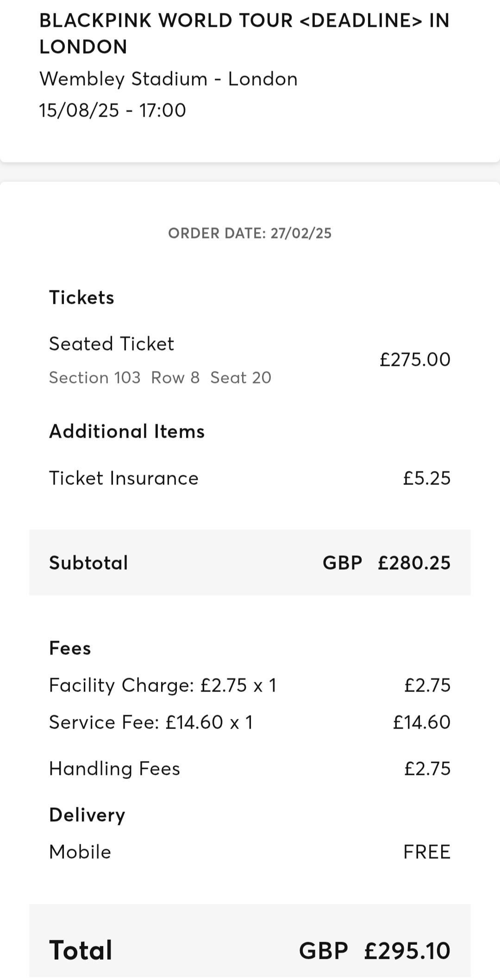Tap the Section 103 Row 8 Seat 20 details
Viewport: 500px width, 980px height.
coord(160,377)
